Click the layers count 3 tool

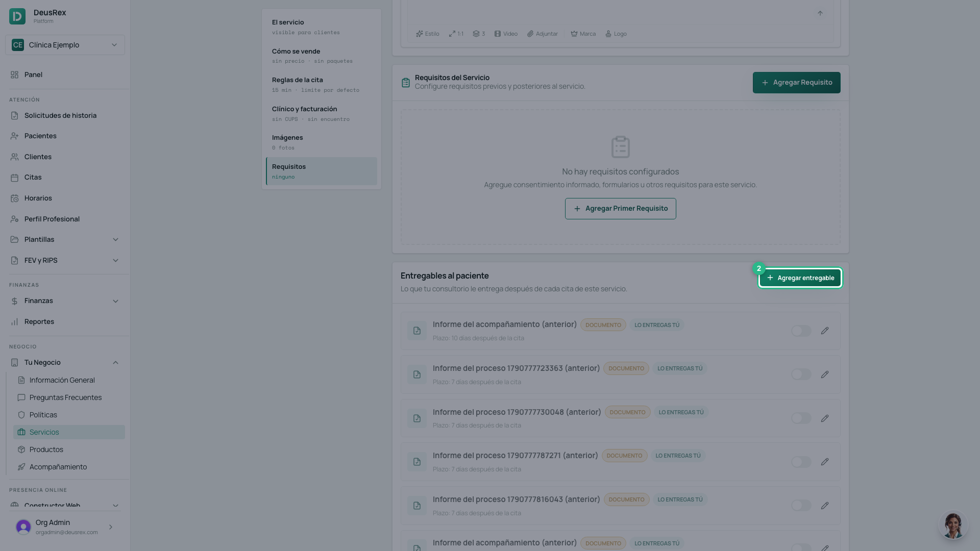click(479, 34)
